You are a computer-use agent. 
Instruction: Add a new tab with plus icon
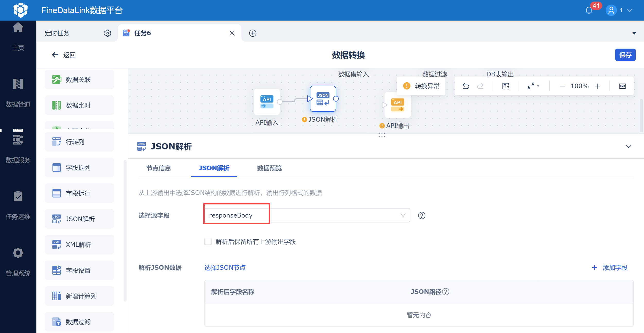tap(253, 33)
